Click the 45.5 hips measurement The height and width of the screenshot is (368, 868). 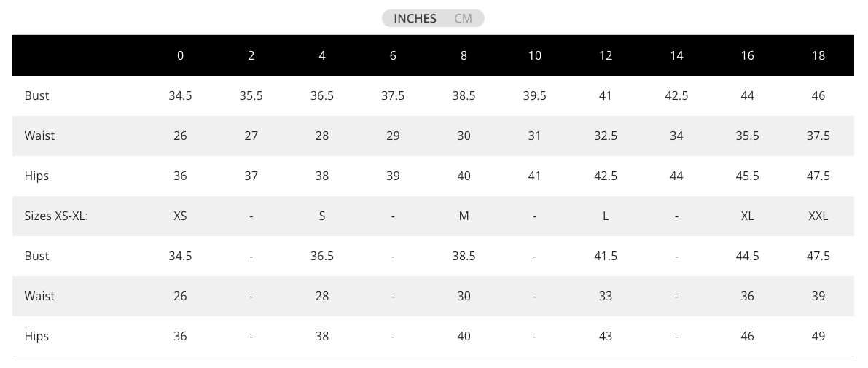(747, 176)
